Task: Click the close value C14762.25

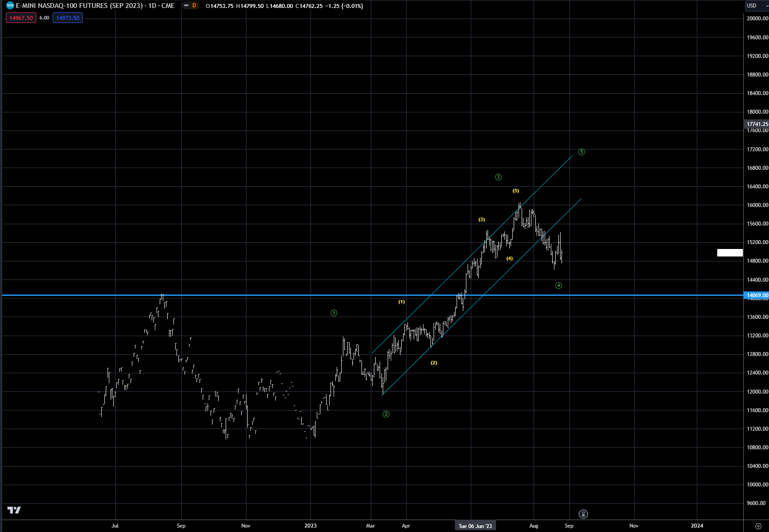Action: (x=309, y=6)
